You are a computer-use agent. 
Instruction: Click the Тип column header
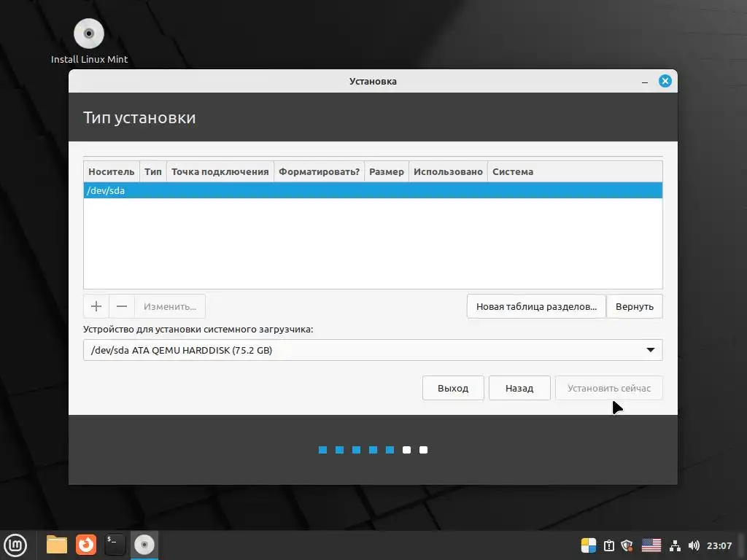[153, 172]
